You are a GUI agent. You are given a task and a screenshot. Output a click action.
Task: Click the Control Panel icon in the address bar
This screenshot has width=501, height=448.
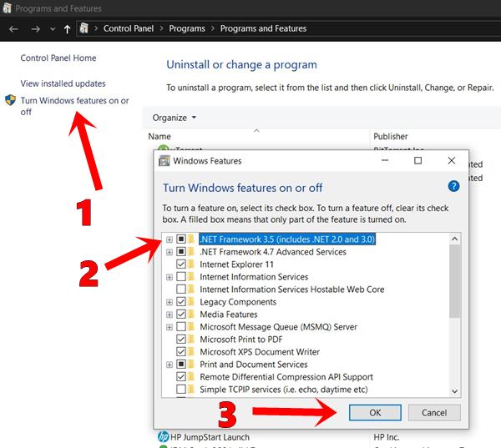(x=84, y=28)
